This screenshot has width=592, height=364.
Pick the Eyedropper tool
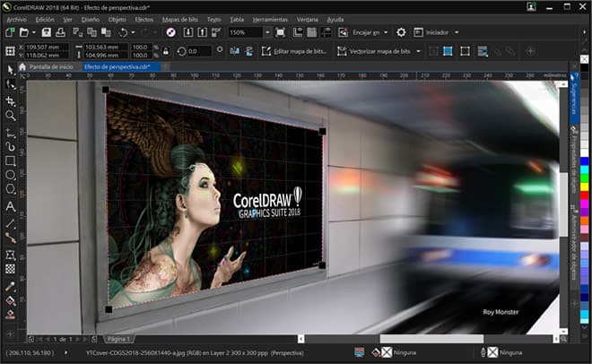(10, 287)
